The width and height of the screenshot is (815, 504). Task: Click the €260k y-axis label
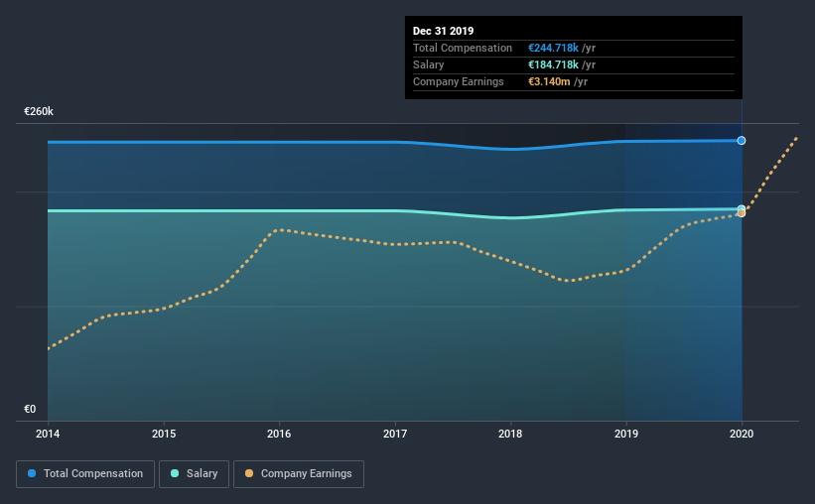point(39,111)
